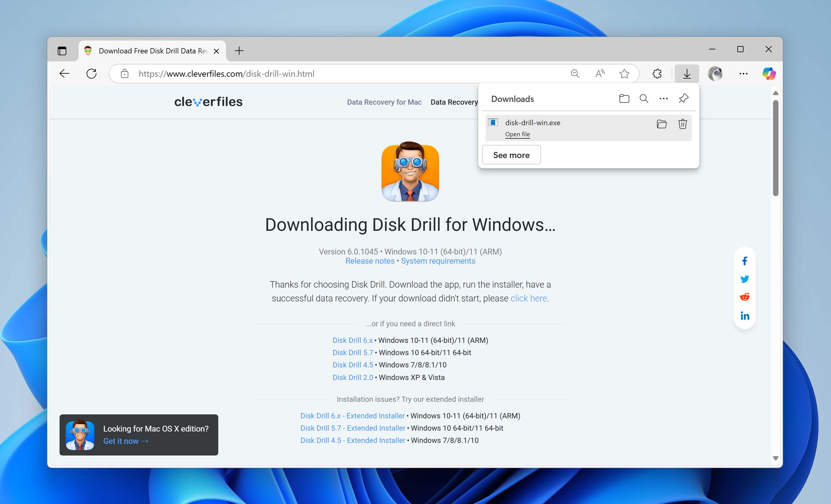Open the Release notes link
This screenshot has height=504, width=831.
tap(370, 261)
